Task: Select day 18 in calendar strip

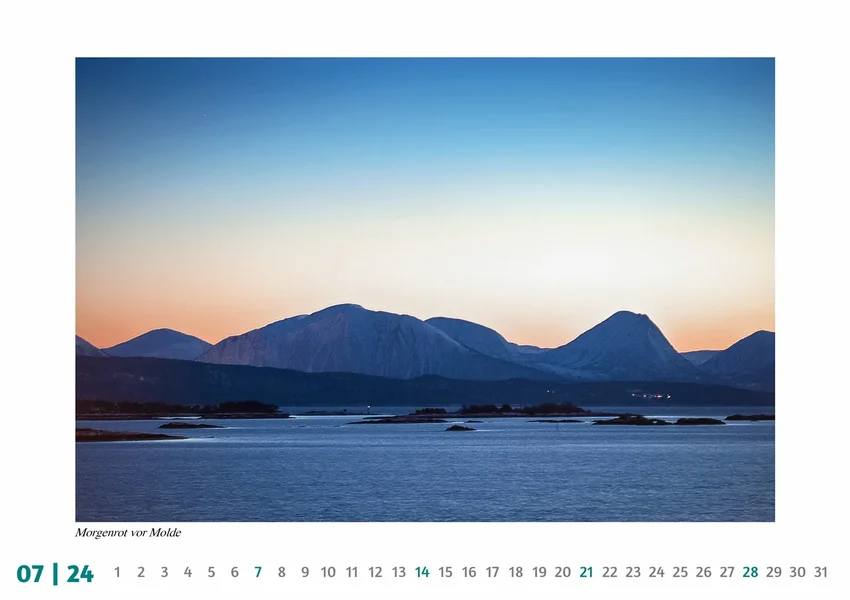Action: 516,572
